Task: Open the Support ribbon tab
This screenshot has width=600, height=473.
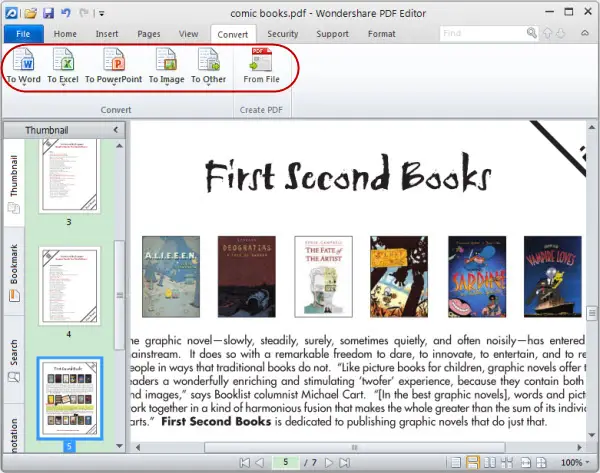Action: click(333, 34)
